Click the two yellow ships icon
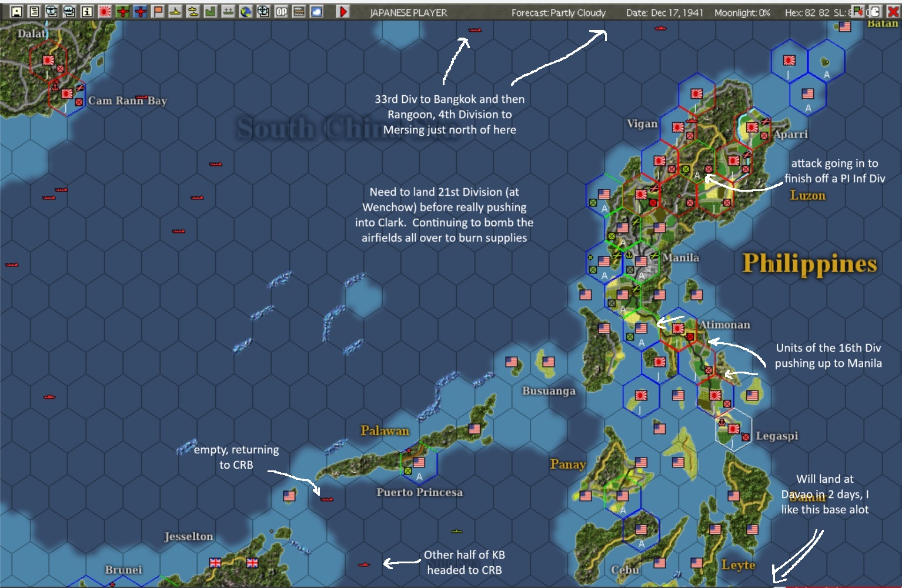 pyautogui.click(x=193, y=11)
